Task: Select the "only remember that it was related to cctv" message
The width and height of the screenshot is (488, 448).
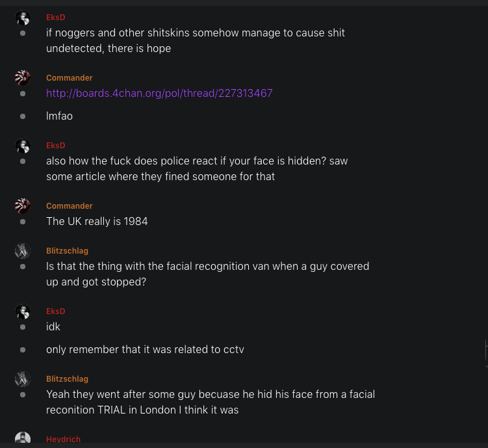Action: [145, 350]
